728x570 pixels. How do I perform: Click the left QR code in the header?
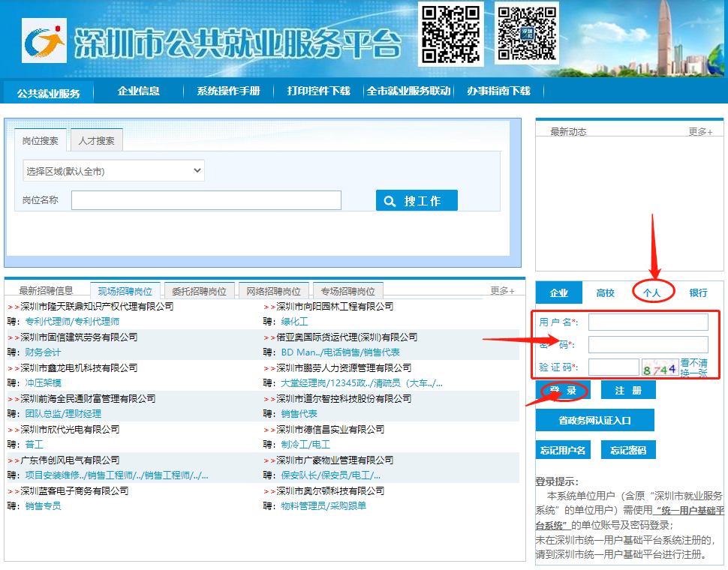[x=450, y=36]
